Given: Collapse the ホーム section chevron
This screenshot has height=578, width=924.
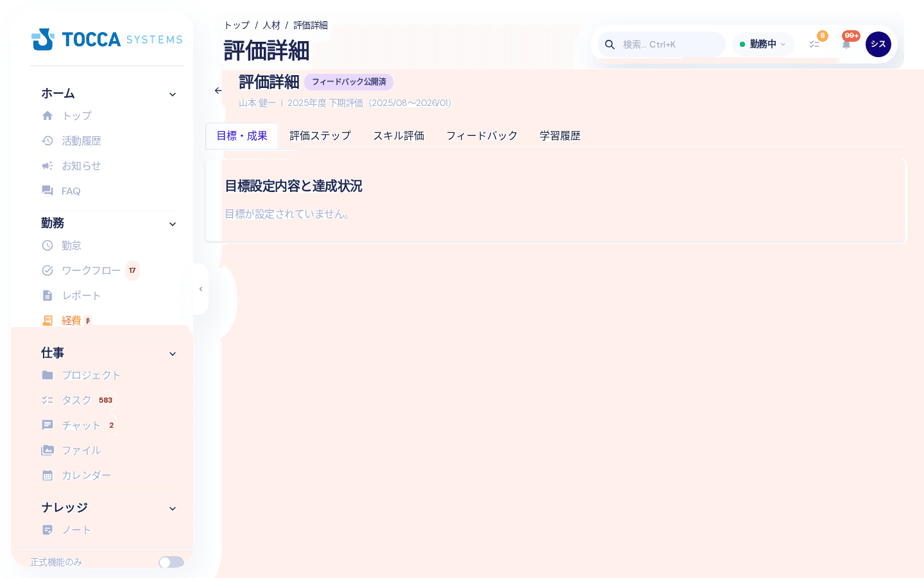Looking at the screenshot, I should [173, 94].
